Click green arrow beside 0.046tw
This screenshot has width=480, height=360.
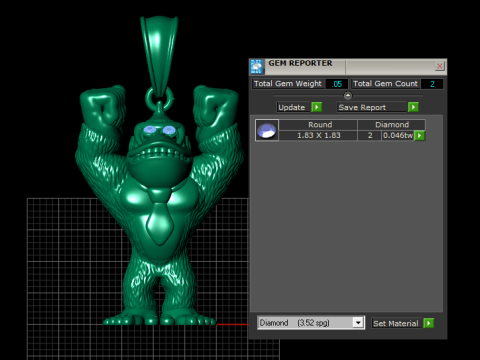420,135
